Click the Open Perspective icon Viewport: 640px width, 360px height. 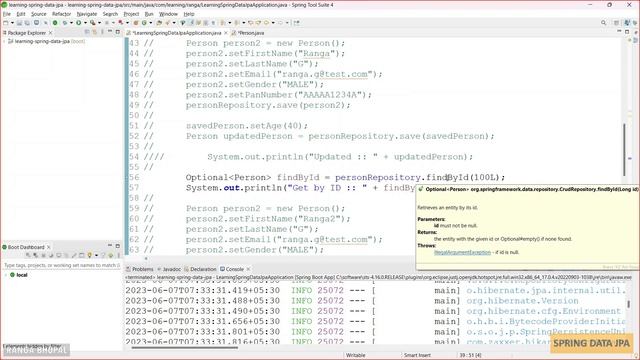616,23
